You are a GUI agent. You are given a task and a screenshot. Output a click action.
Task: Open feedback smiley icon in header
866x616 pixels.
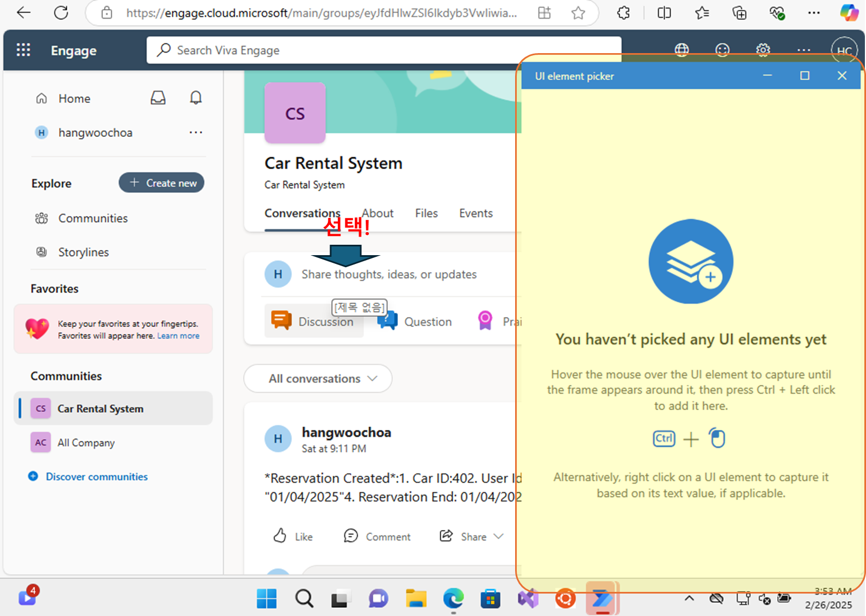coord(723,50)
